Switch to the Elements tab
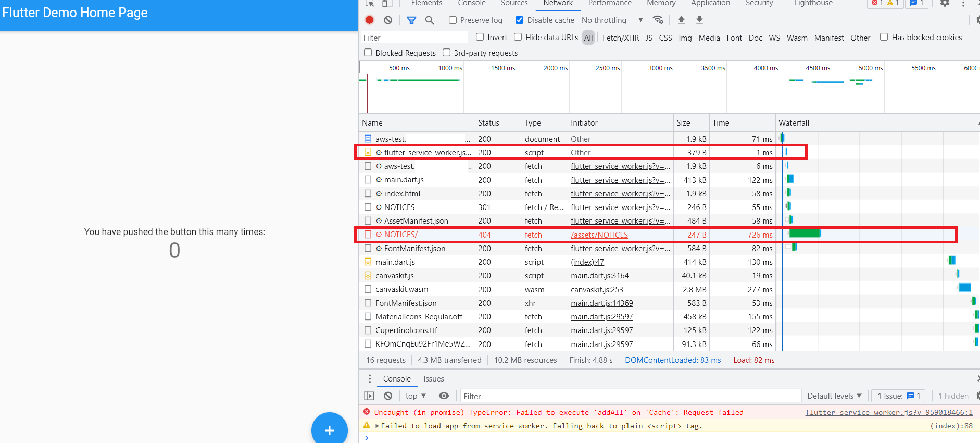 coord(426,3)
